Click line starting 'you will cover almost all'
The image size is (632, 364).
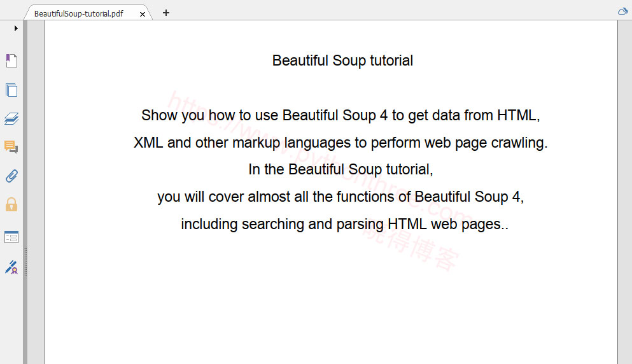[x=341, y=197]
